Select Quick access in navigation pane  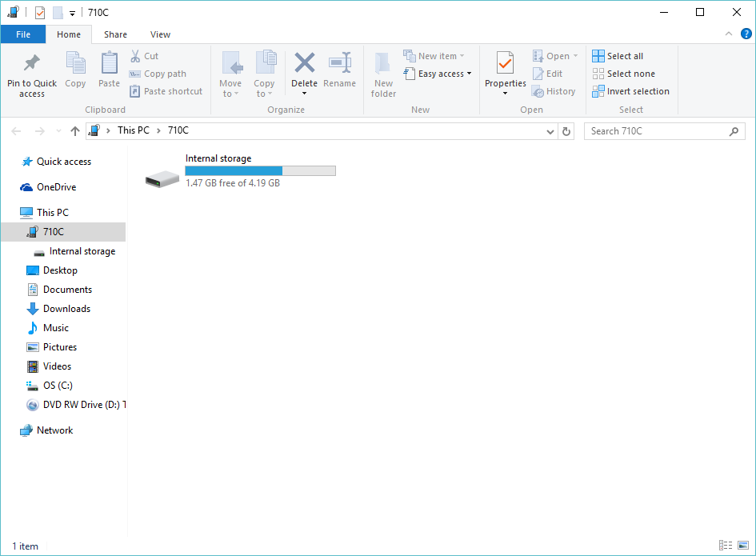point(56,162)
